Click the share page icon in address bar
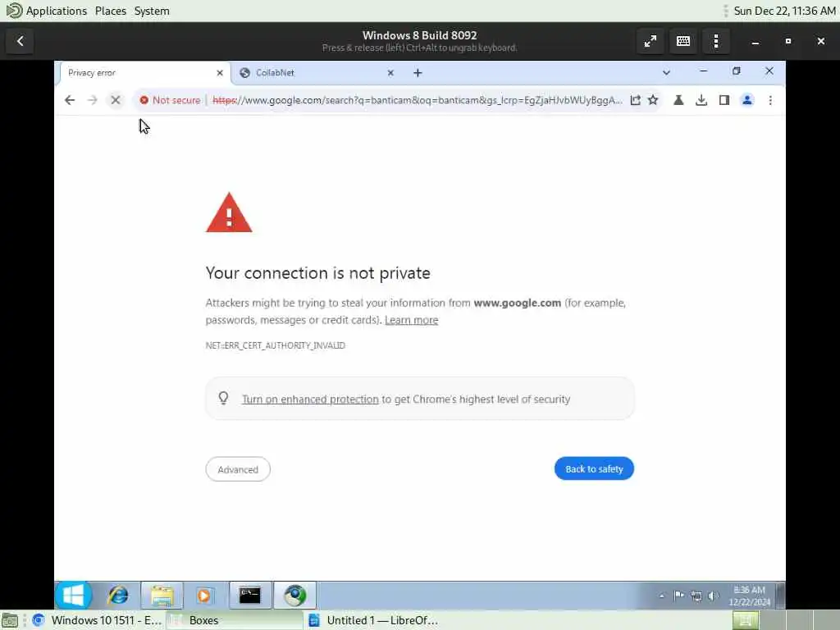Image resolution: width=840 pixels, height=630 pixels. (636, 100)
